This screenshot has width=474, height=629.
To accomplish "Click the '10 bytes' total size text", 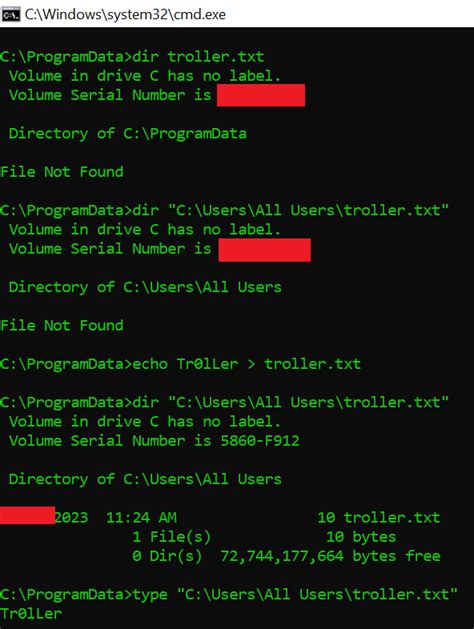I will pyautogui.click(x=361, y=537).
